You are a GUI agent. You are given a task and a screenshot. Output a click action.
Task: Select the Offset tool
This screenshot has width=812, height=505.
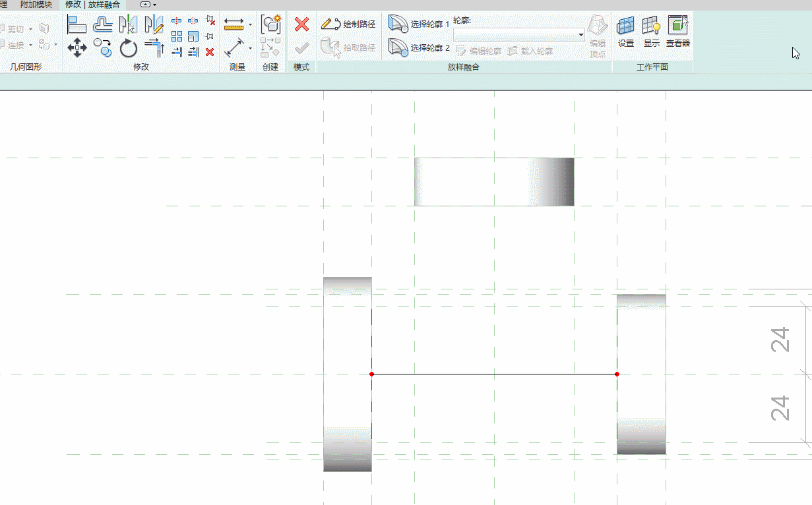(102, 25)
